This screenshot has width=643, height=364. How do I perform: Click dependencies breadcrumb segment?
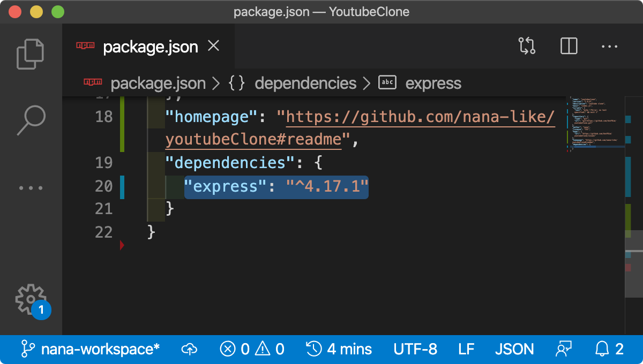(305, 84)
